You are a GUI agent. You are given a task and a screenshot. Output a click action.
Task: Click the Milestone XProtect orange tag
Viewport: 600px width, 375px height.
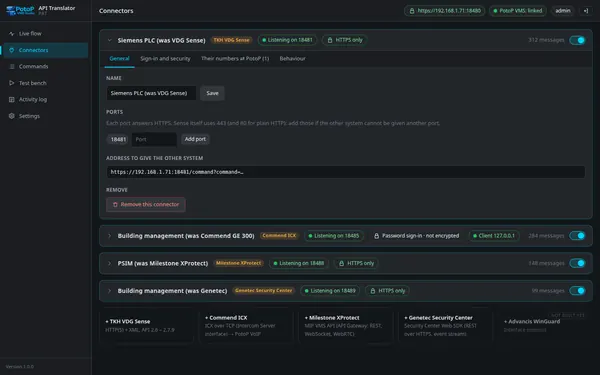pyautogui.click(x=238, y=263)
